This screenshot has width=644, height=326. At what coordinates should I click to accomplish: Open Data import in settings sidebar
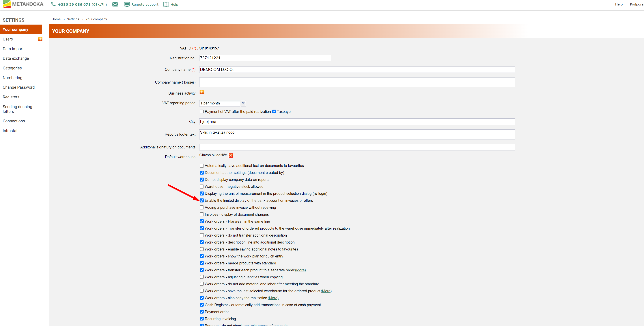coord(13,49)
